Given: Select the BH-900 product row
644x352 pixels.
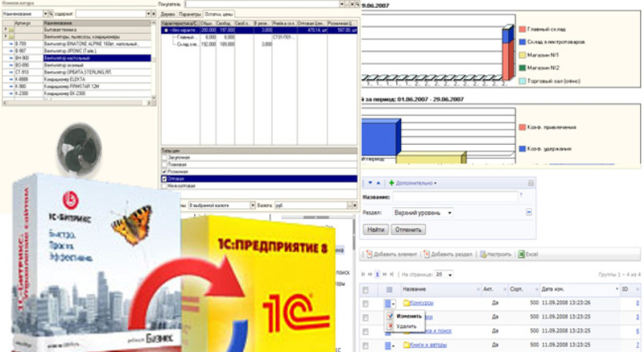Looking at the screenshot, I should tap(77, 58).
